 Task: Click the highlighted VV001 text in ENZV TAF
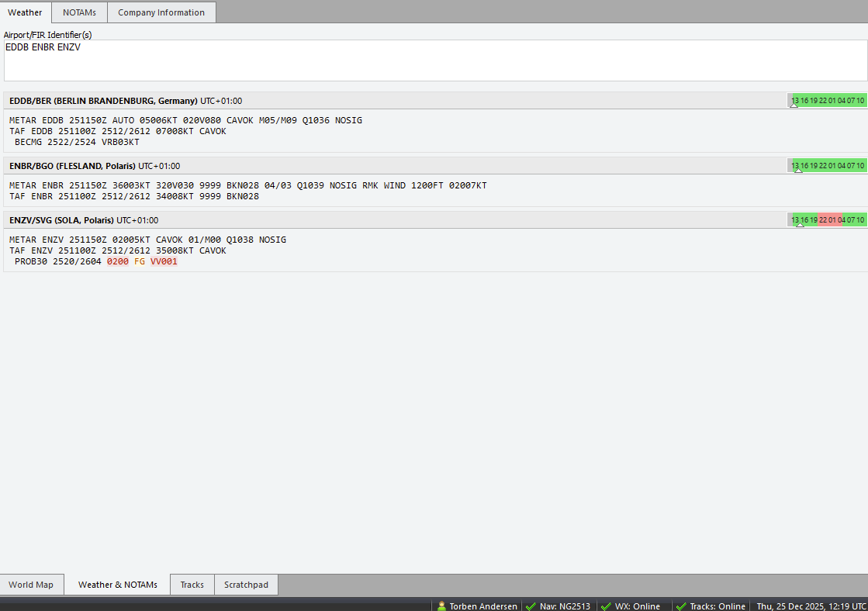pyautogui.click(x=164, y=262)
